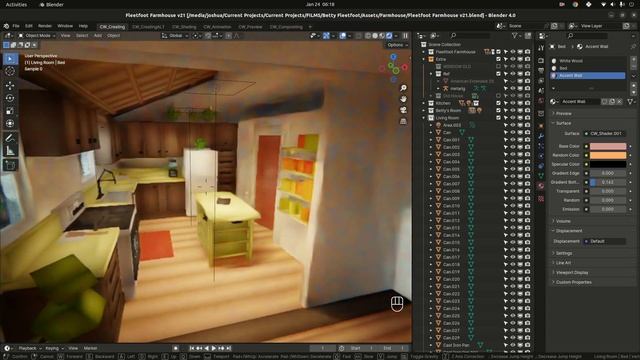Image resolution: width=640 pixels, height=360 pixels.
Task: Jump to timeline start frame button
Action: 192,349
